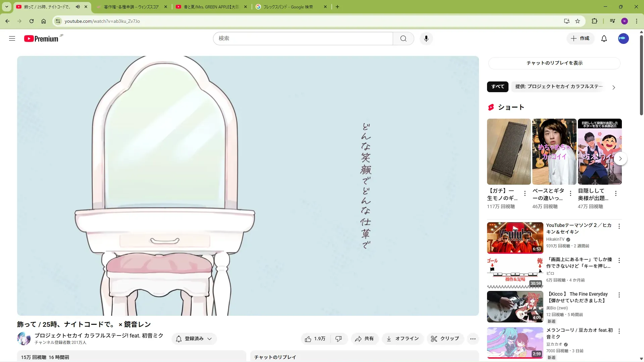
Task: Click チャットのリプレイを表示 button
Action: (554, 63)
